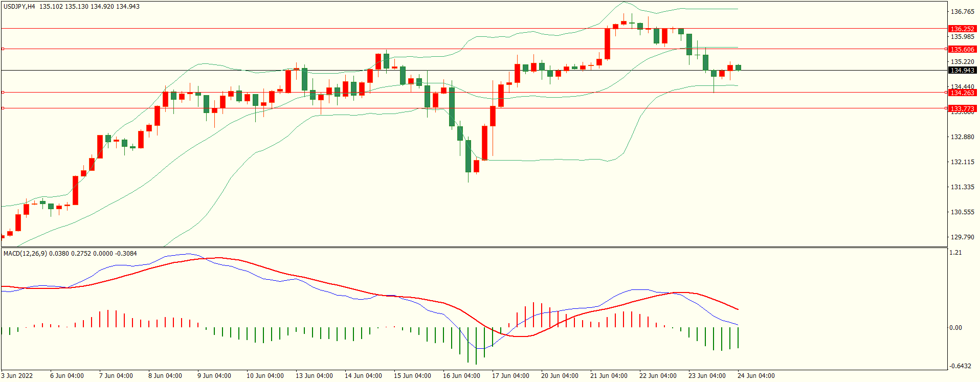980x382 pixels.
Task: Click the 3 Jun 2022 date label
Action: click(x=17, y=376)
